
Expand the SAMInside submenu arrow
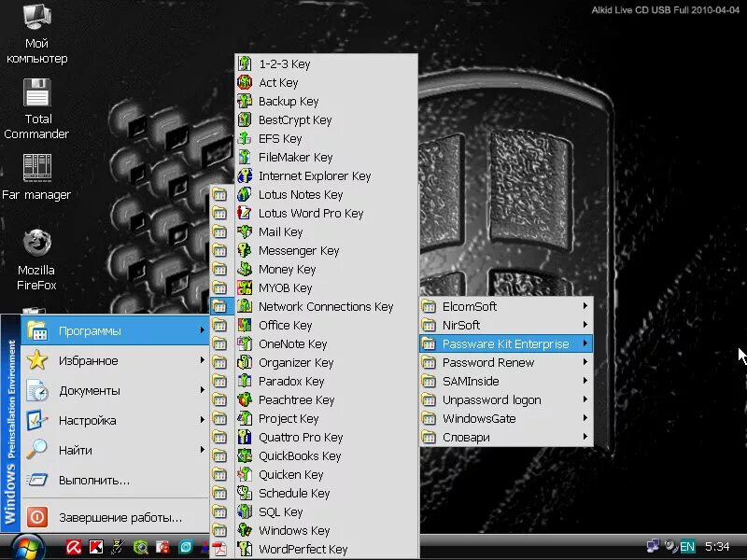(x=585, y=381)
